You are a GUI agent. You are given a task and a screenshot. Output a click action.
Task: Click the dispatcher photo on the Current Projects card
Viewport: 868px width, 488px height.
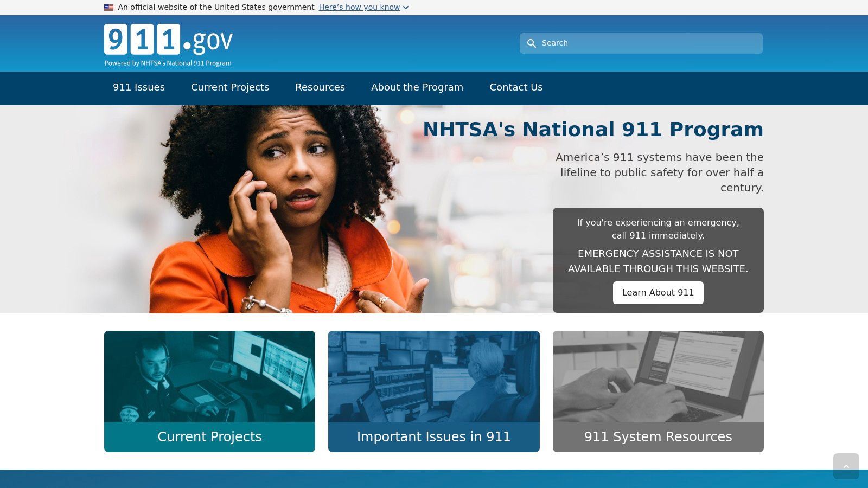[209, 377]
